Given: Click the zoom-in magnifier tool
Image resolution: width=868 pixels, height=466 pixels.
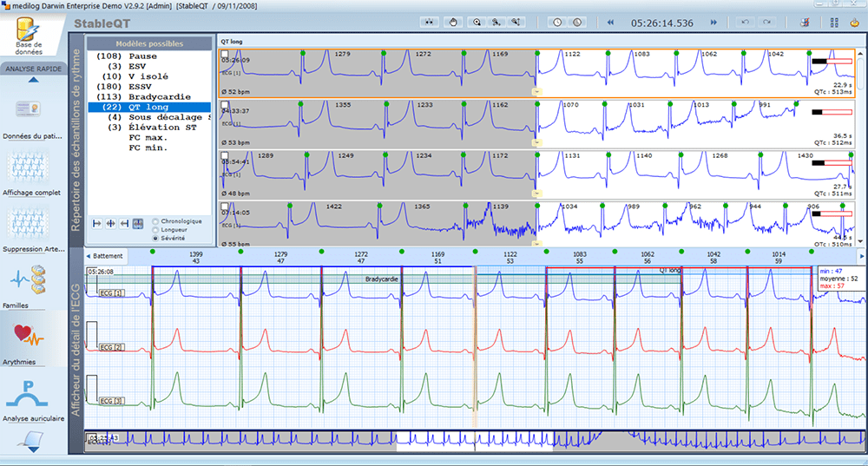Looking at the screenshot, I should coord(477,22).
